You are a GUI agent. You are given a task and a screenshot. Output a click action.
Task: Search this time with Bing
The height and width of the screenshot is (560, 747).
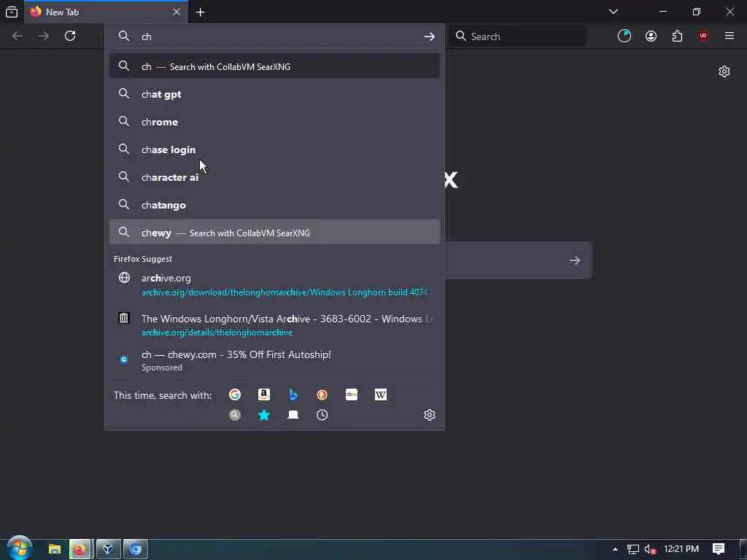[293, 394]
